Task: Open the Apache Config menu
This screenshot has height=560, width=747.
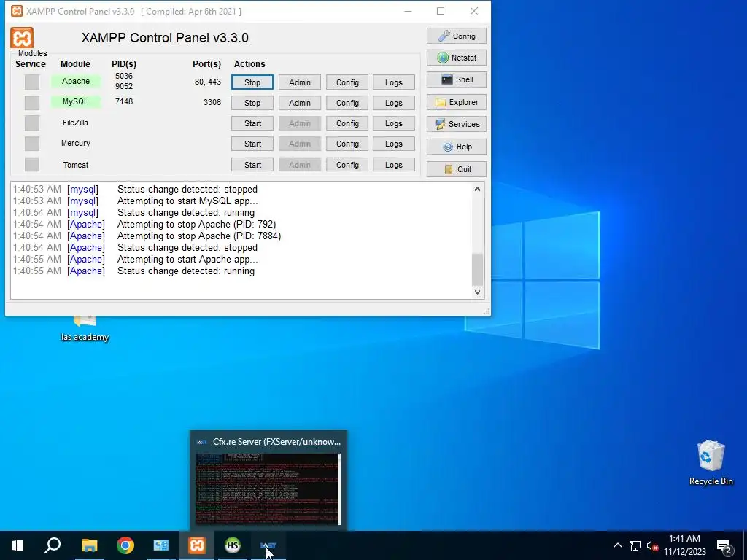Action: pyautogui.click(x=347, y=82)
